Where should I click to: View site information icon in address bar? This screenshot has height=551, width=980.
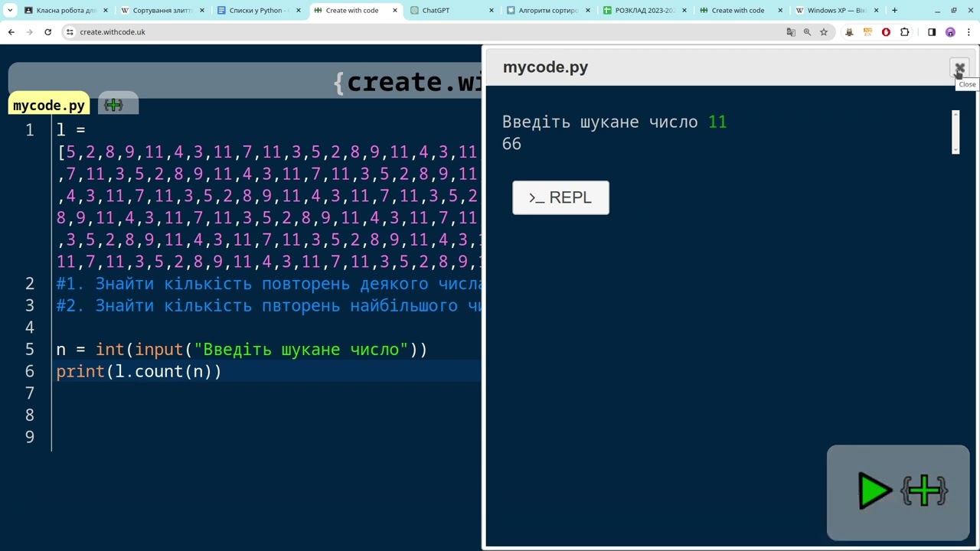pyautogui.click(x=70, y=32)
